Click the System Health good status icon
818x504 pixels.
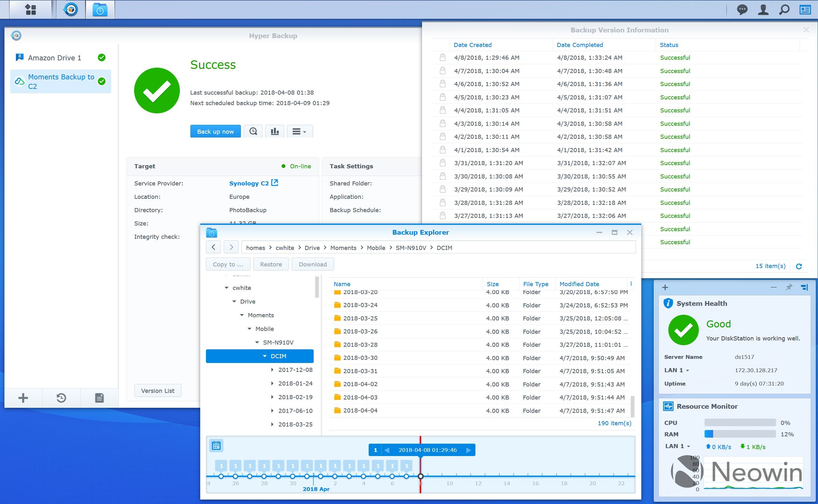(x=684, y=329)
